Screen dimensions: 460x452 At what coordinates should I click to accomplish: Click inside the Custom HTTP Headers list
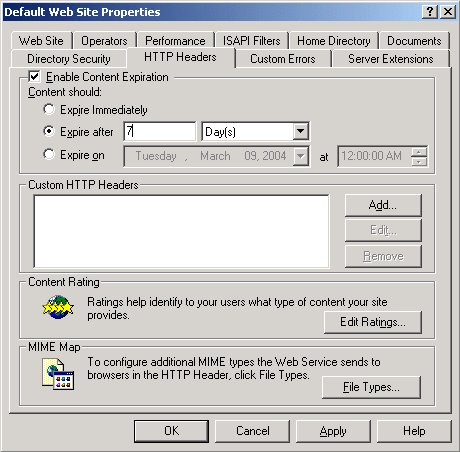(x=181, y=231)
